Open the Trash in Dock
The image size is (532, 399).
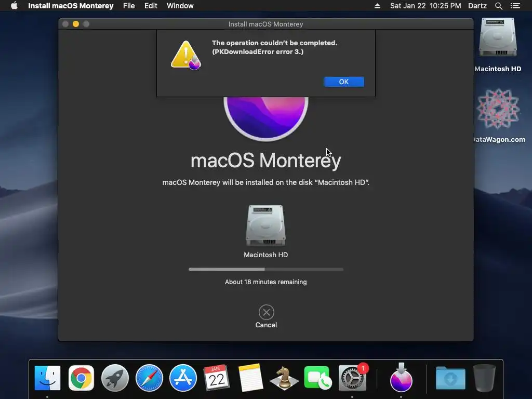click(484, 378)
